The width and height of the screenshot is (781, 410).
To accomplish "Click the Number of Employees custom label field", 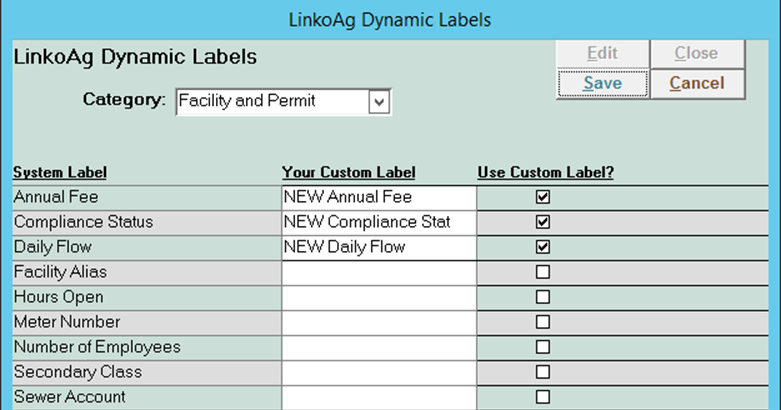I will (x=379, y=347).
